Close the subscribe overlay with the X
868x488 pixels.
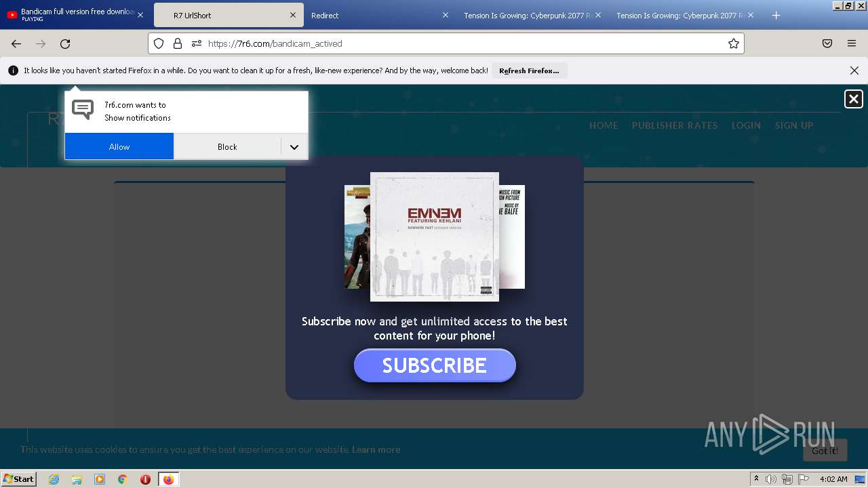853,99
